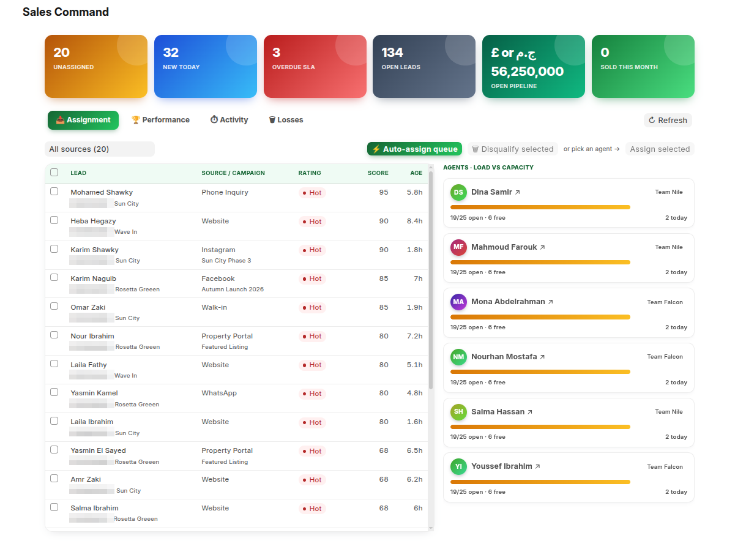Open Salma Hassan's profile arrow icon
Viewport: 735px width, 560px height.
(530, 412)
